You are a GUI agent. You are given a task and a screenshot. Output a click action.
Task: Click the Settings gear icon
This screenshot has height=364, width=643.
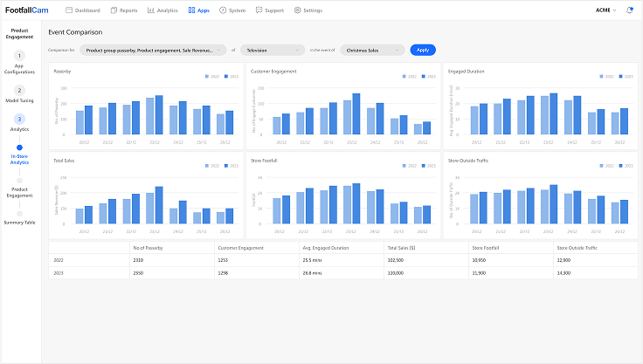[297, 10]
